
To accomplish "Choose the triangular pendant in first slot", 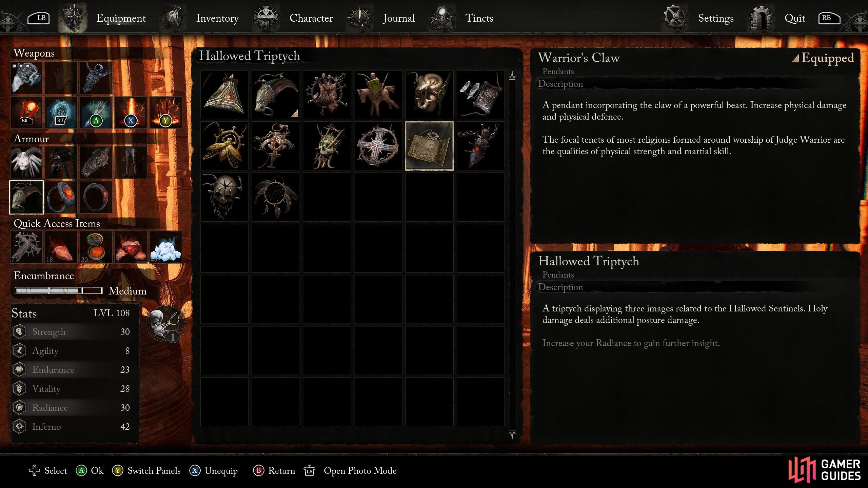I will [x=224, y=95].
